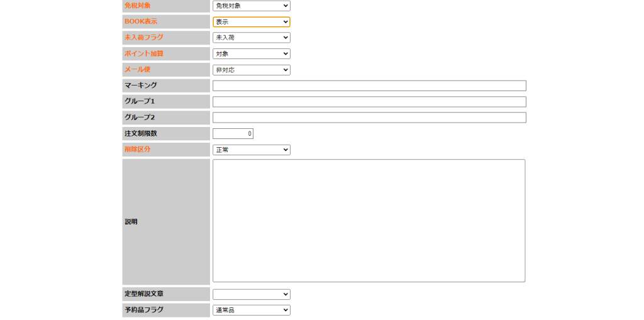Viewport: 644px width, 320px height.
Task: Click the orange メール便 label
Action: 137,69
